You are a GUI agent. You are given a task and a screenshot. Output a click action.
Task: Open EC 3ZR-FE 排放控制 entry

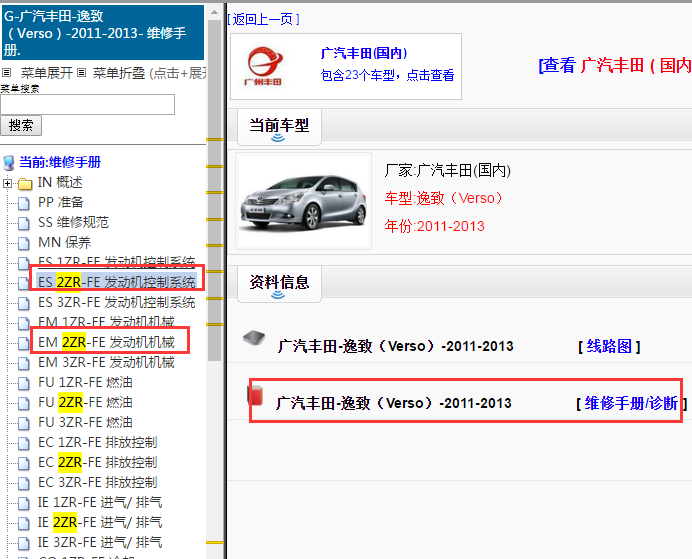click(x=98, y=482)
